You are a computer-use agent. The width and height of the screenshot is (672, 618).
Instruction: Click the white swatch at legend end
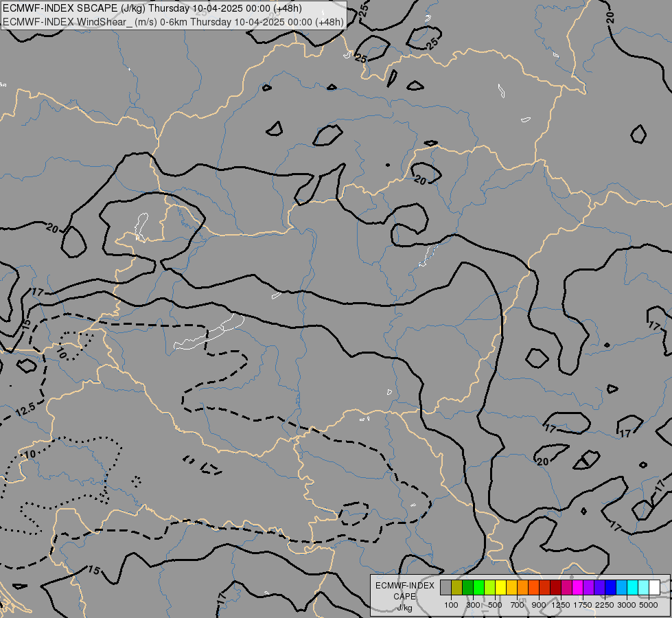tap(654, 587)
